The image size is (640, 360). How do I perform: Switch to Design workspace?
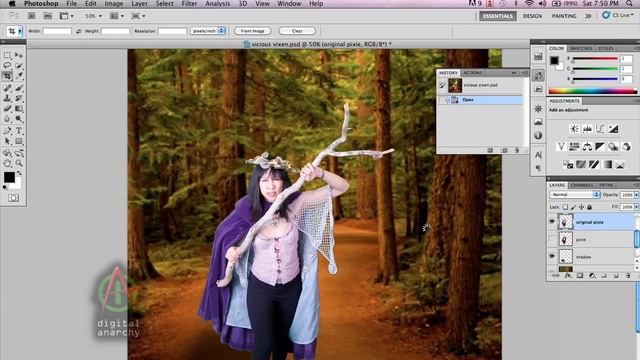coord(533,16)
